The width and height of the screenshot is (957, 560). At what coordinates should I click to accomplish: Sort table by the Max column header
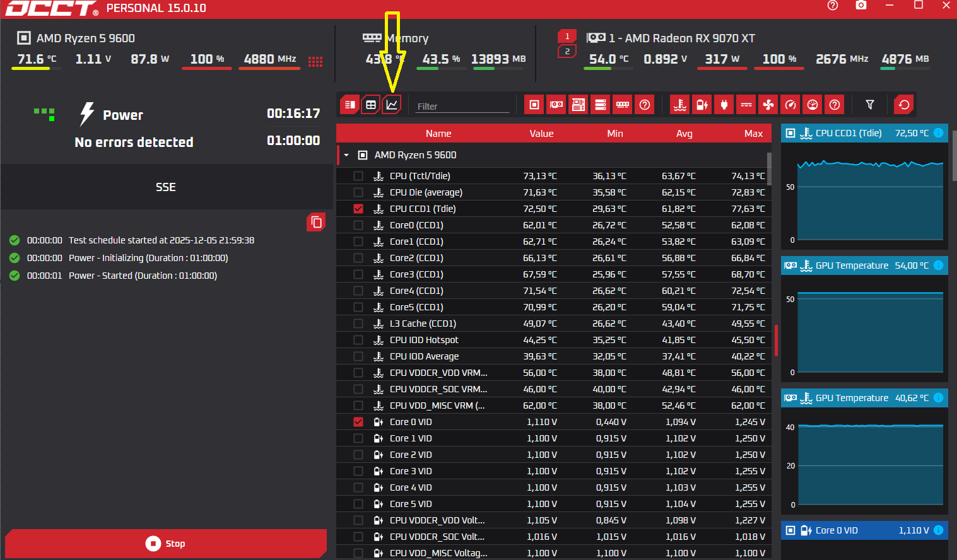[x=754, y=134]
